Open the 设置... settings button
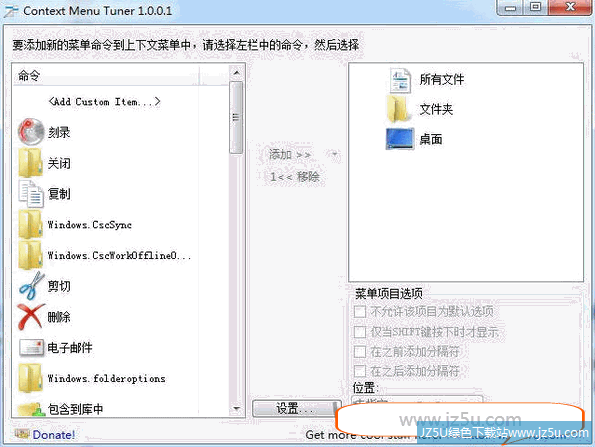Screen dimensions: 595x447 point(297,409)
